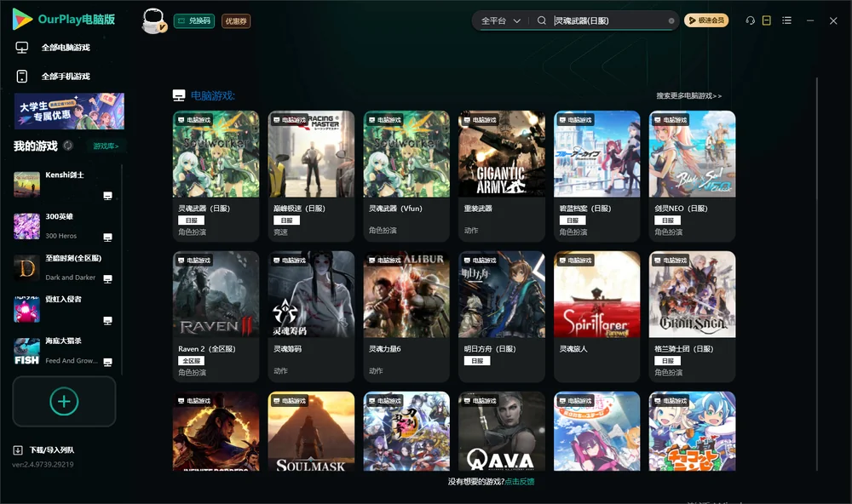Image resolution: width=852 pixels, height=504 pixels.
Task: Open customer service headset icon
Action: pyautogui.click(x=751, y=20)
